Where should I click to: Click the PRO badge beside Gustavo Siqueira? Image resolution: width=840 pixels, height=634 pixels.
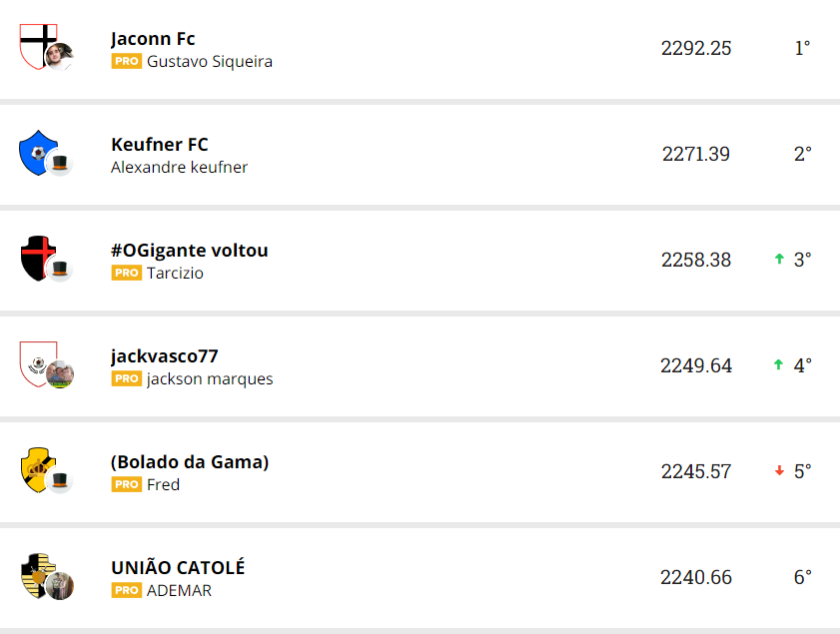pyautogui.click(x=126, y=62)
